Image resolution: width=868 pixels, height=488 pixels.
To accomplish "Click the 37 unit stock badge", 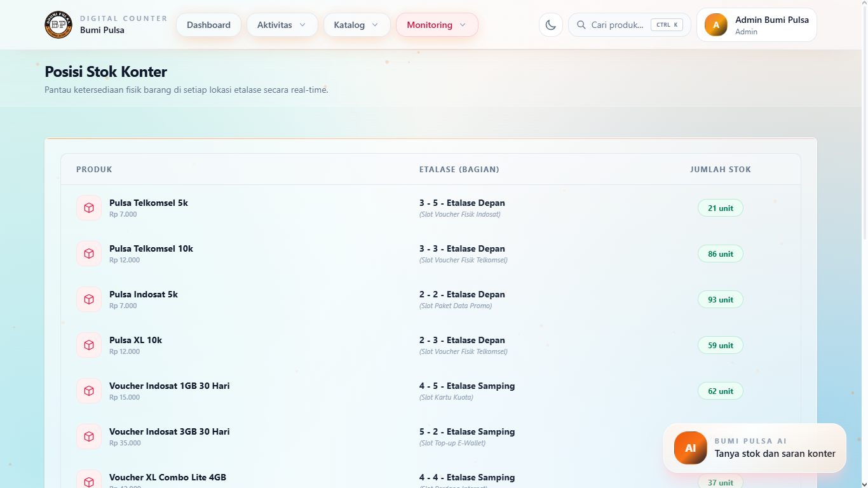I will (721, 482).
